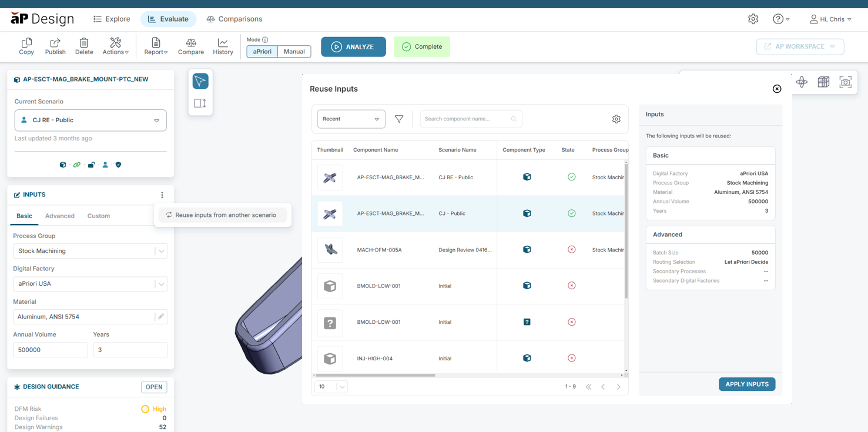
Task: Click the horizontal scrollbar under component table
Action: pyautogui.click(x=375, y=375)
